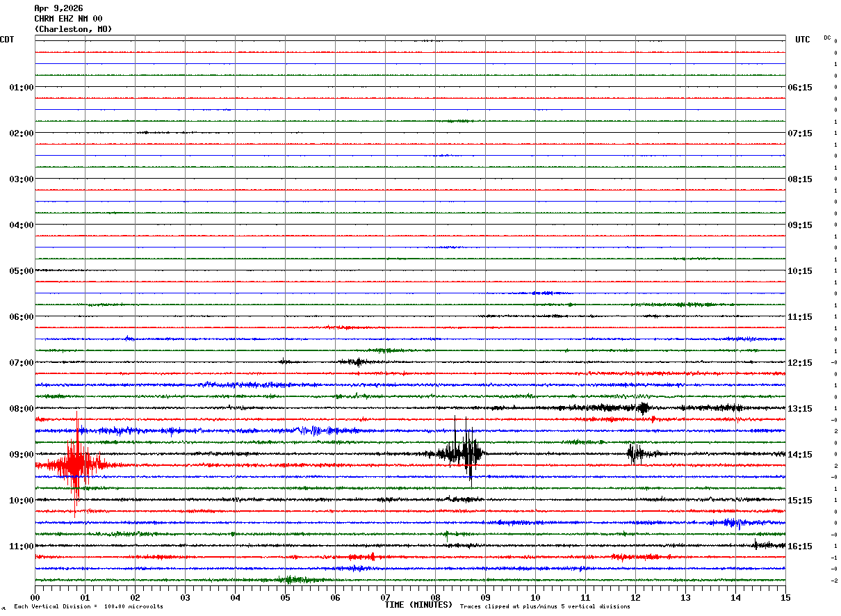Click the "15:15" UTC time label

pos(800,501)
